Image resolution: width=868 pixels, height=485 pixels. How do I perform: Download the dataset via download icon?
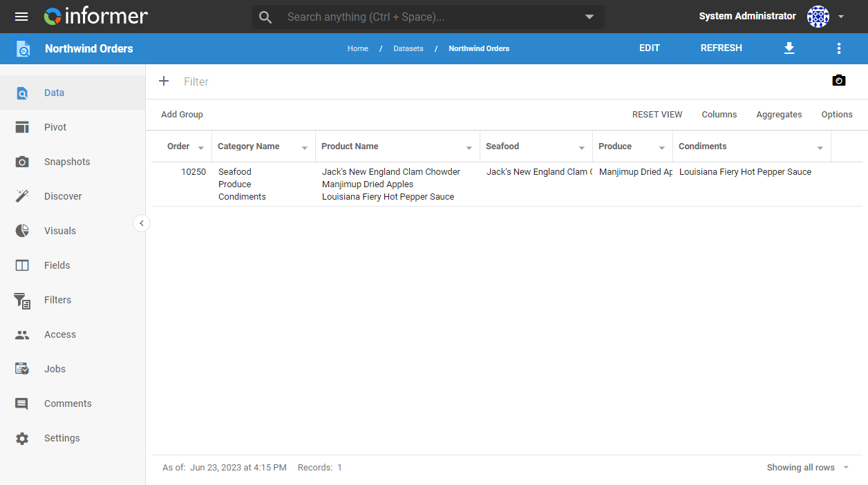coord(789,48)
